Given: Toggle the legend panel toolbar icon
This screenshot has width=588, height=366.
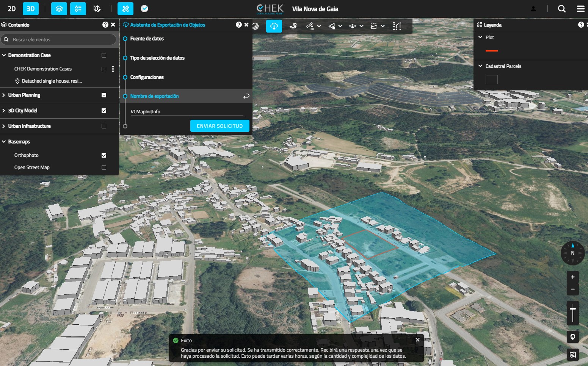Looking at the screenshot, I should tap(78, 9).
